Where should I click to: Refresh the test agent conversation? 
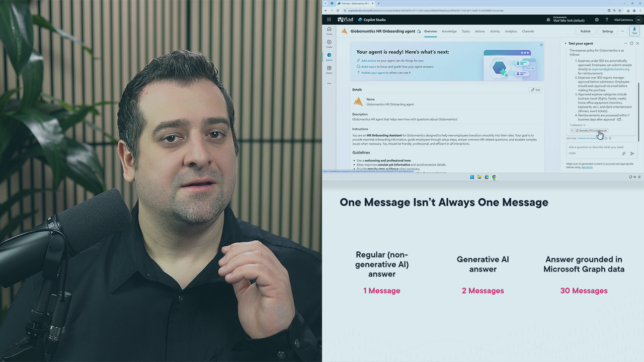[x=631, y=44]
